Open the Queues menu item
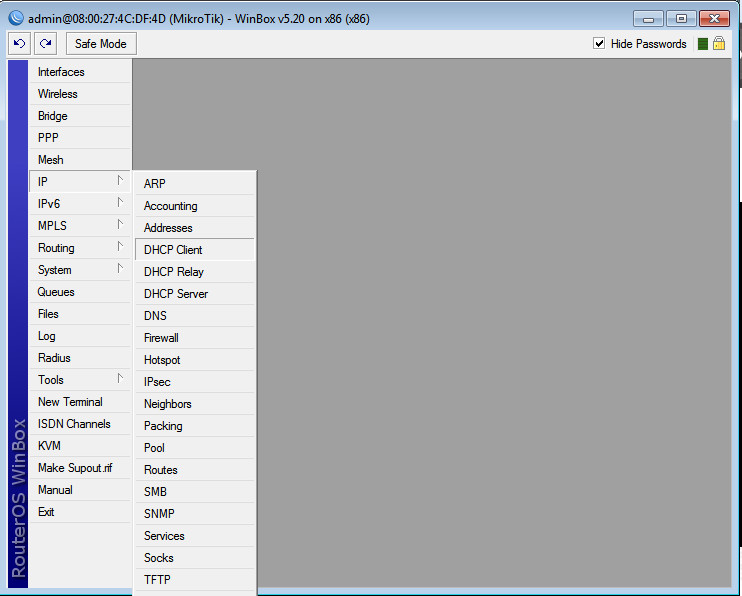The height and width of the screenshot is (596, 742). pos(80,292)
